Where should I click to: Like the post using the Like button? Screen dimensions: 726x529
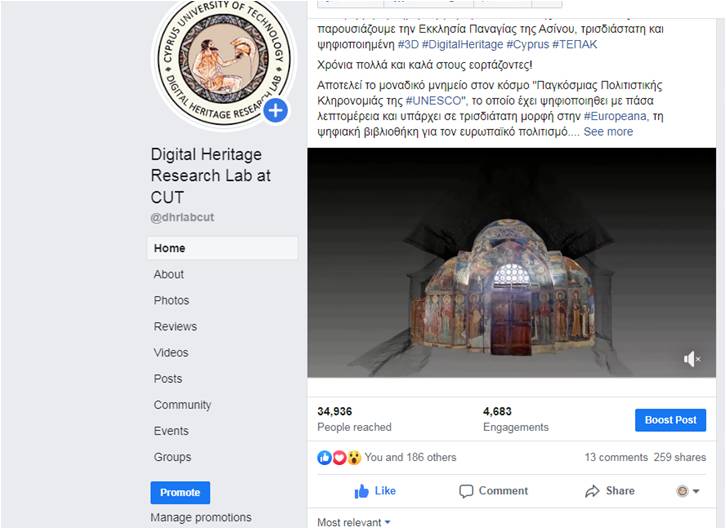tap(375, 491)
